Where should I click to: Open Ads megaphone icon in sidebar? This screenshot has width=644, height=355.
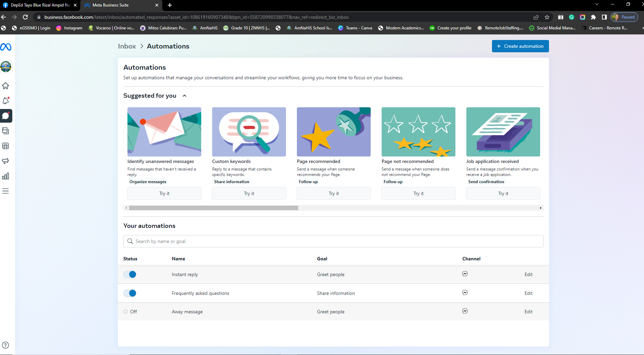tap(5, 161)
